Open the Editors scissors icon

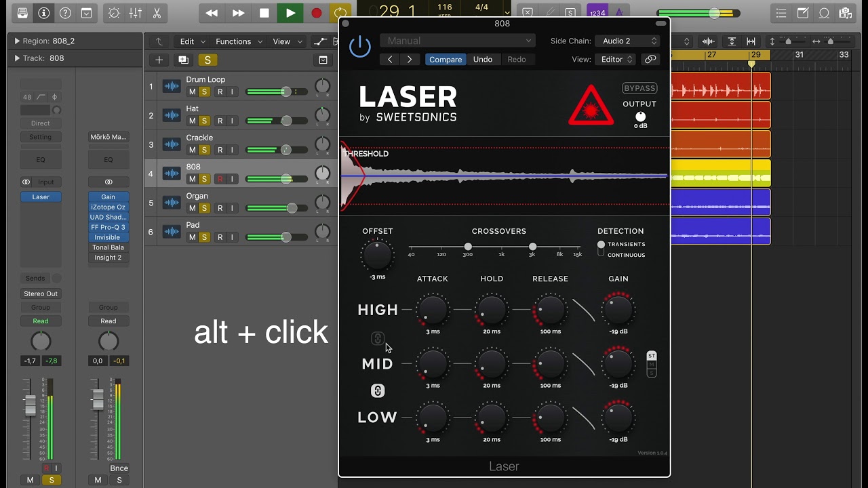coord(157,13)
